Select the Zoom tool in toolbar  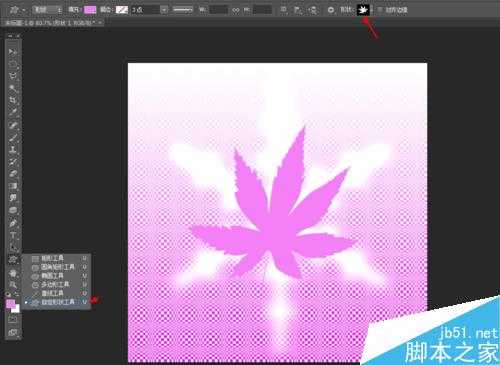pyautogui.click(x=13, y=284)
